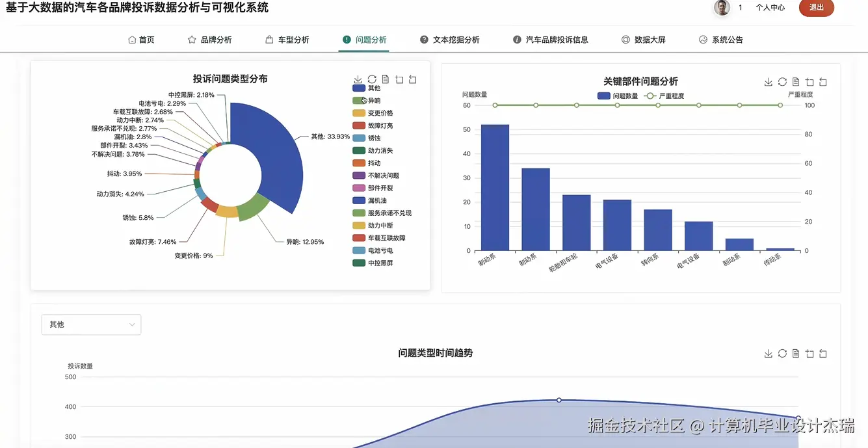Open data view of 关键部件问题分析 chart
The height and width of the screenshot is (448, 868).
796,82
